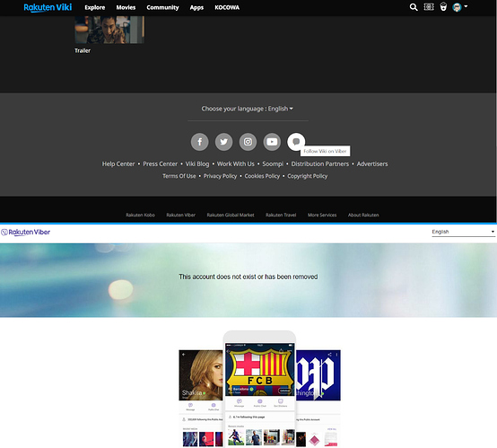Viewport: 497px width, 448px height.
Task: Open Viki's Facebook page icon
Action: click(200, 142)
